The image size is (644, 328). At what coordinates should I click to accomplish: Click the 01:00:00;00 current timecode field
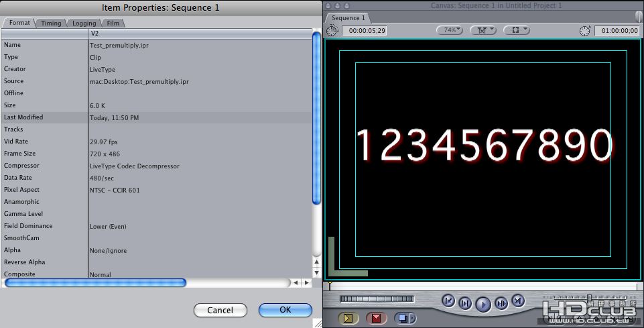(617, 30)
